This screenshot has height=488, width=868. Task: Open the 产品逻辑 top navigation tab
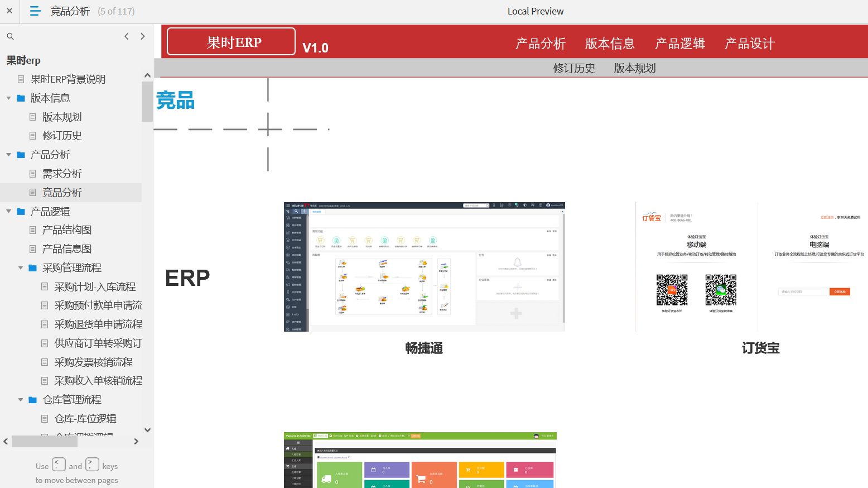click(680, 44)
